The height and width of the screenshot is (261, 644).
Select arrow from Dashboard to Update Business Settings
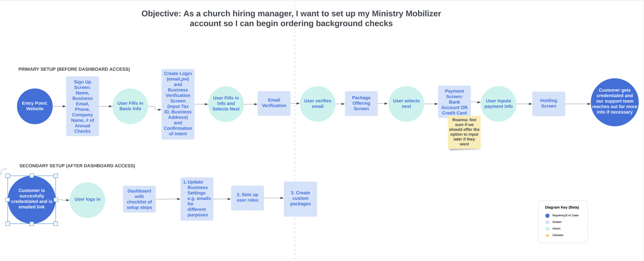[x=168, y=199]
